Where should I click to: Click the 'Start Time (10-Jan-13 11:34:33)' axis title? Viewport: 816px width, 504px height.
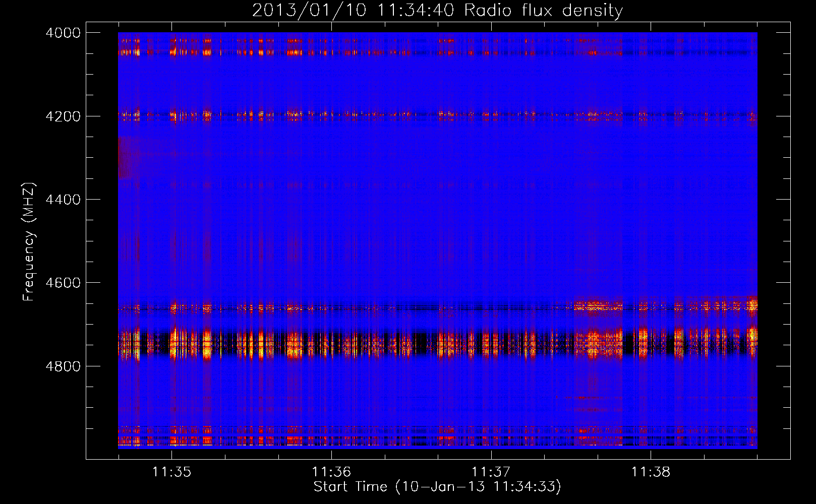pyautogui.click(x=437, y=487)
